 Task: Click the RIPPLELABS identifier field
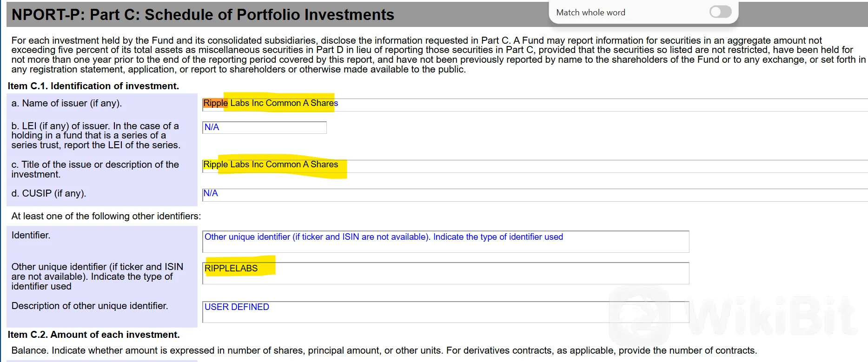446,273
